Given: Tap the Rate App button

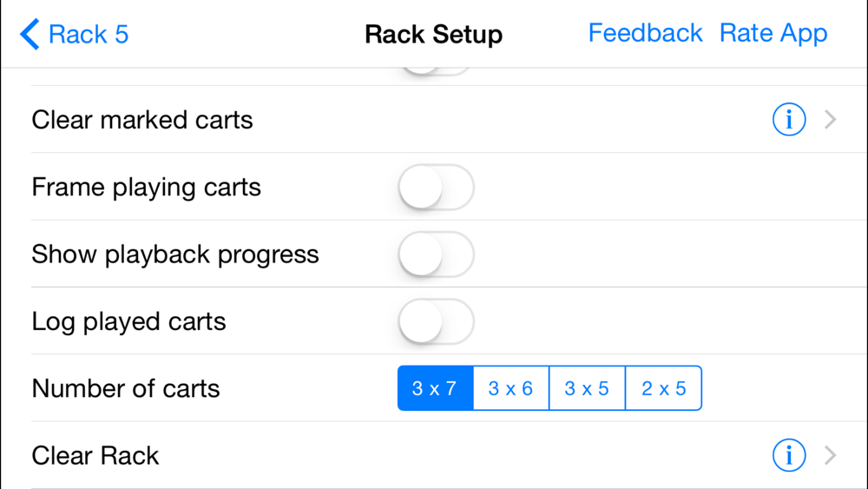Looking at the screenshot, I should click(773, 33).
